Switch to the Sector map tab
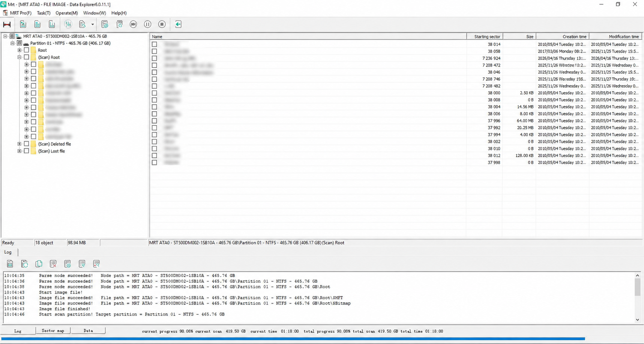The image size is (644, 344). point(53,331)
